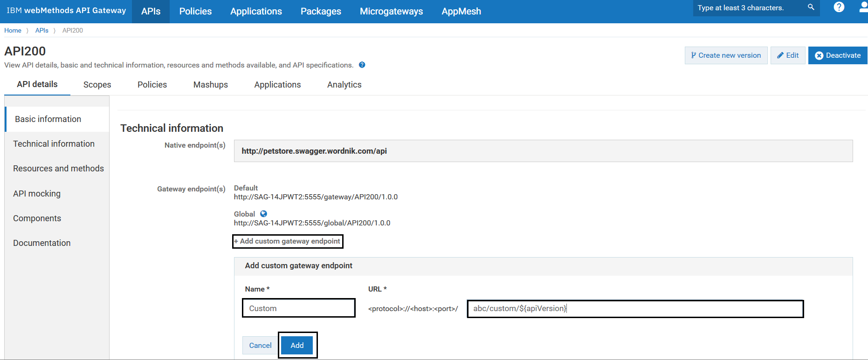Image resolution: width=868 pixels, height=360 pixels.
Task: Click the help icon beside API description
Action: click(362, 65)
